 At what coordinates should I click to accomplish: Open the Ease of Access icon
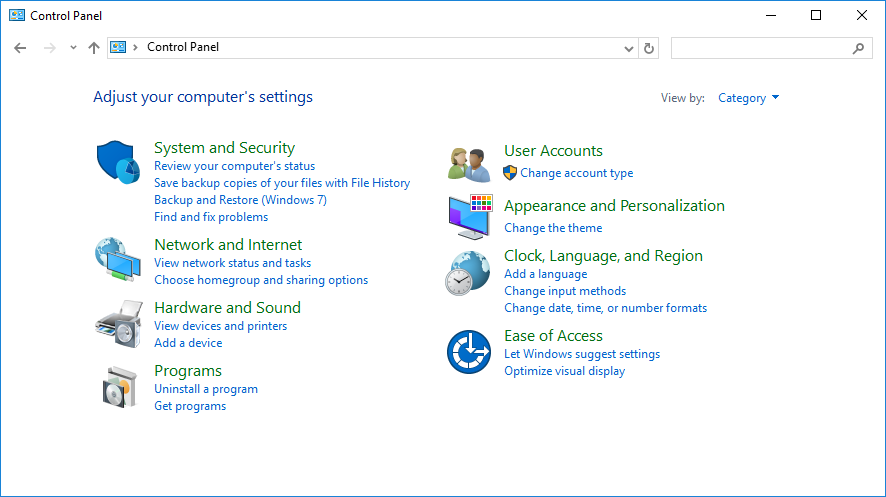click(x=468, y=352)
